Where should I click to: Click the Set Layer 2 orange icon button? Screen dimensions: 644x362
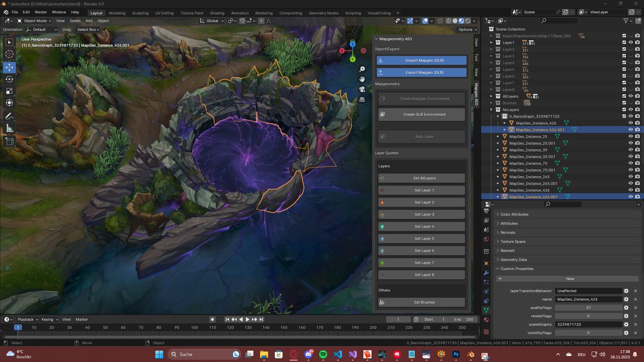421,202
